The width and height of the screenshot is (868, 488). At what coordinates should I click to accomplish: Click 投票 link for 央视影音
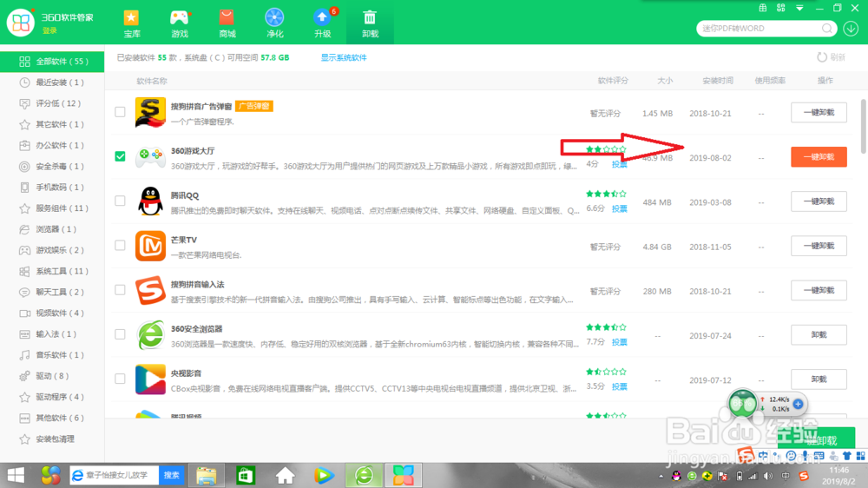pos(620,386)
